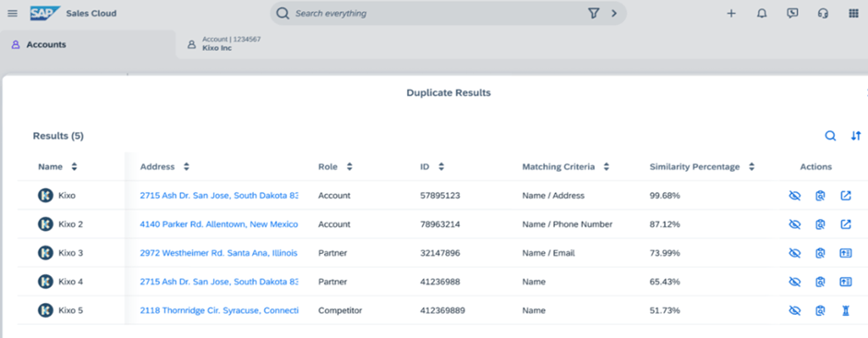The image size is (868, 338).
Task: Hide the Kixo 2 duplicate row
Action: pyautogui.click(x=795, y=224)
